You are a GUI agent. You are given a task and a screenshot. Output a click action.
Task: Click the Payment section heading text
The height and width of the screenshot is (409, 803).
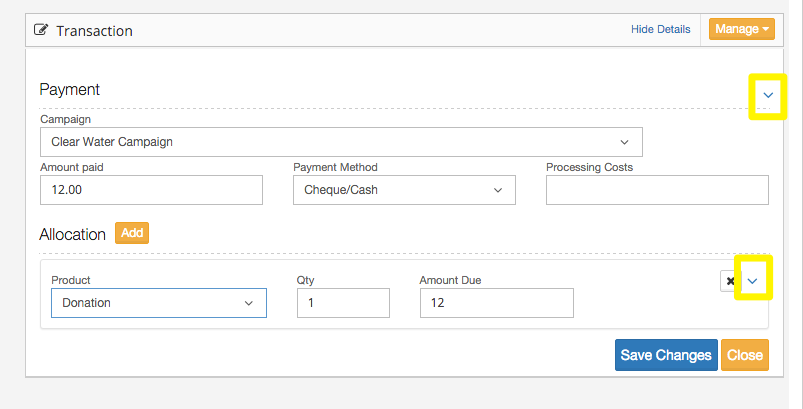(70, 89)
